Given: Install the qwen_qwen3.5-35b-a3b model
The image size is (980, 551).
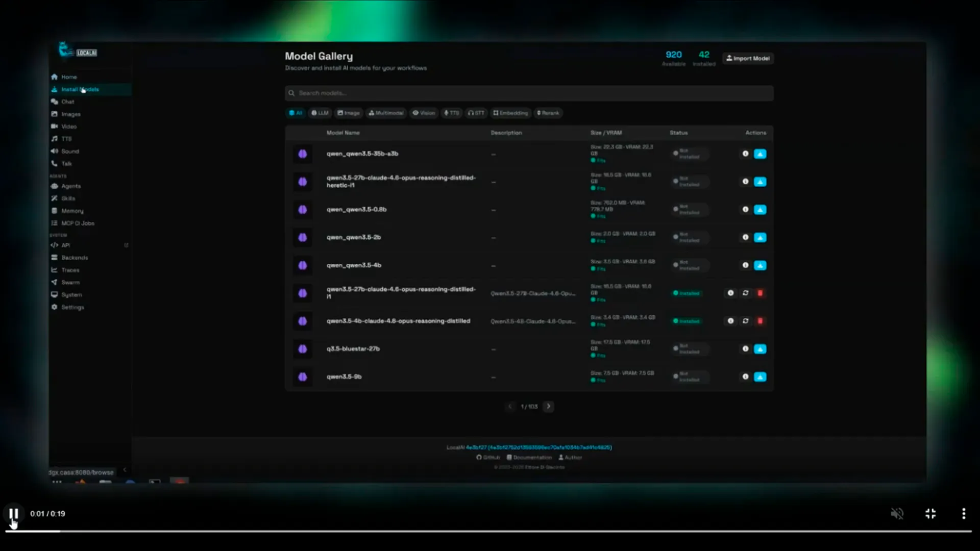Looking at the screenshot, I should pyautogui.click(x=760, y=154).
